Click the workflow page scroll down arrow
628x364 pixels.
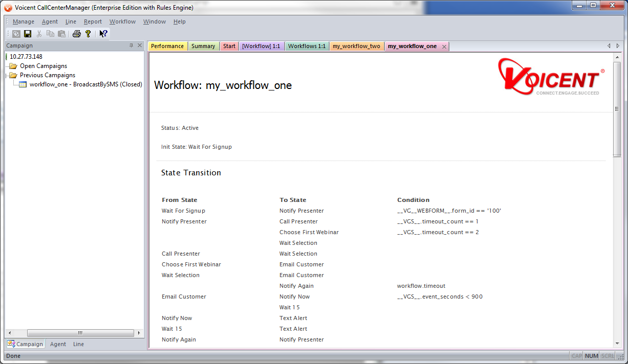pos(617,344)
